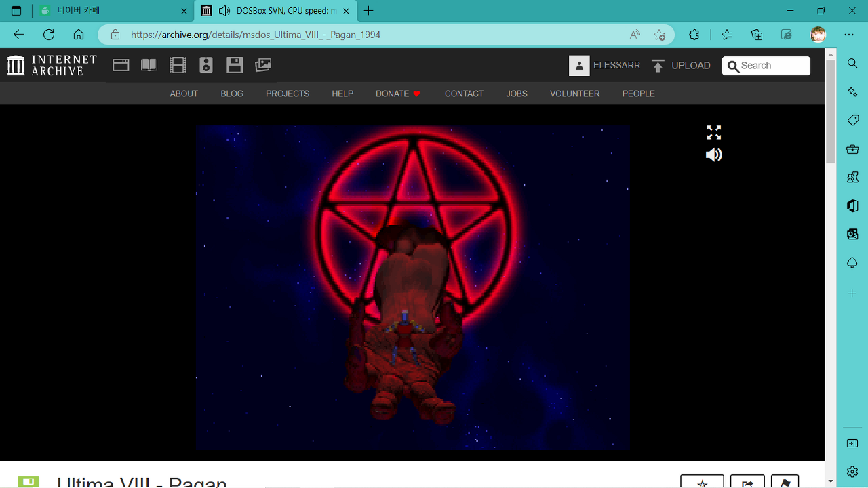Flag this item

(785, 482)
